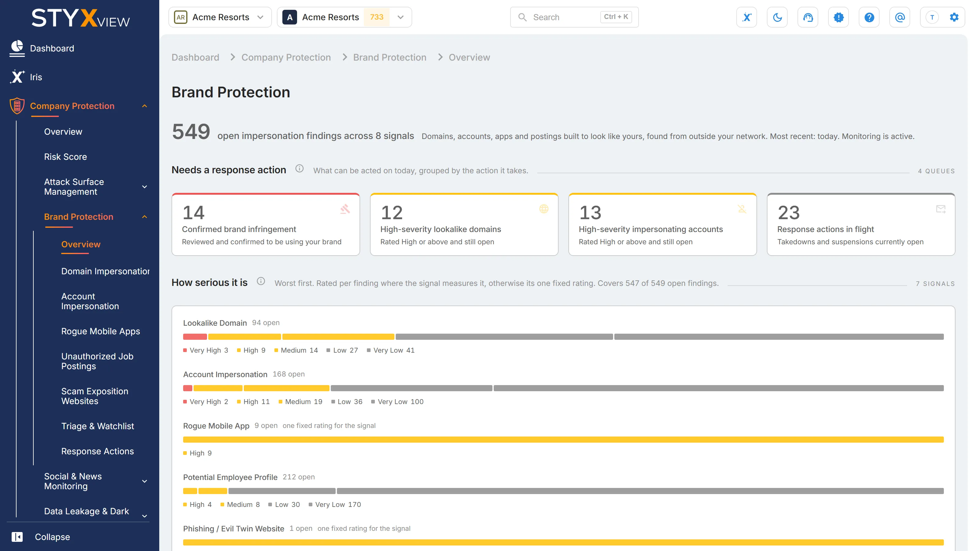Screen dimensions: 980x551
Task: Click the Company Protection shield icon
Action: click(17, 106)
